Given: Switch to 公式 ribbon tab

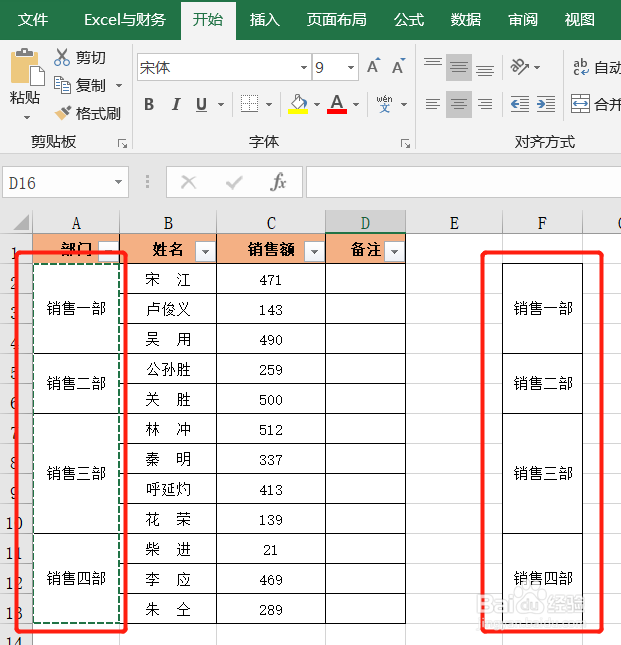Looking at the screenshot, I should [x=408, y=20].
